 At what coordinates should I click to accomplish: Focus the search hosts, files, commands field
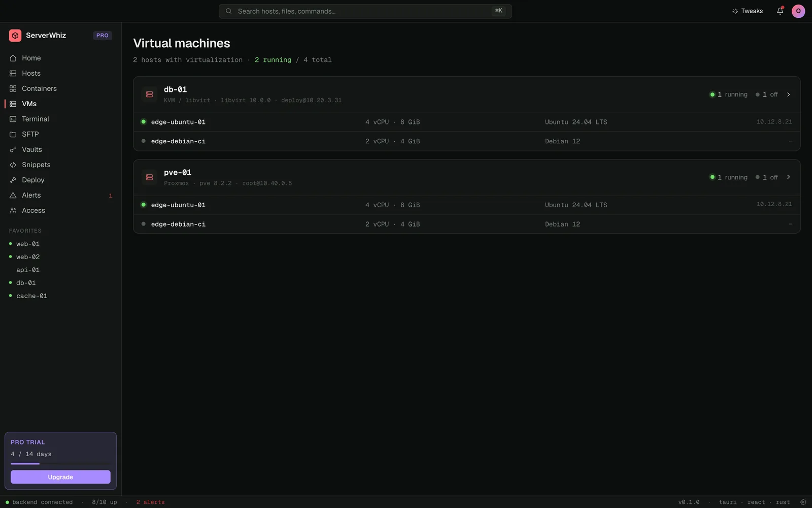(x=365, y=11)
